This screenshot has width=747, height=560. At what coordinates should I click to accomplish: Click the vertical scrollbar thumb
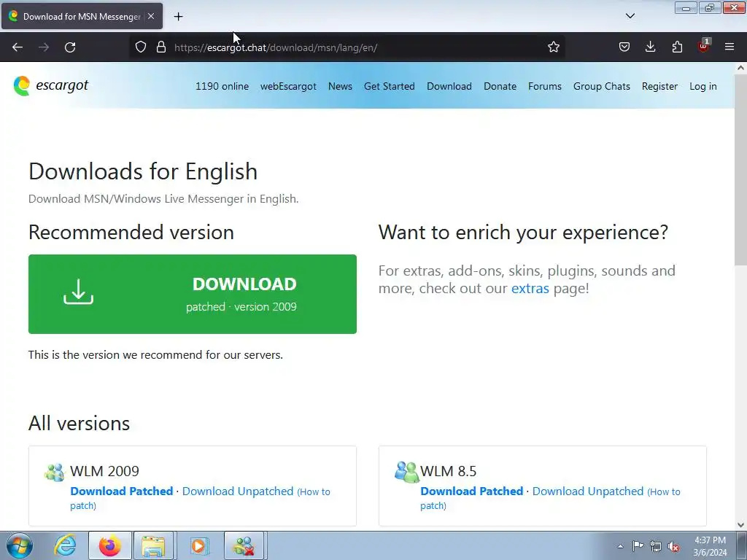tap(740, 170)
